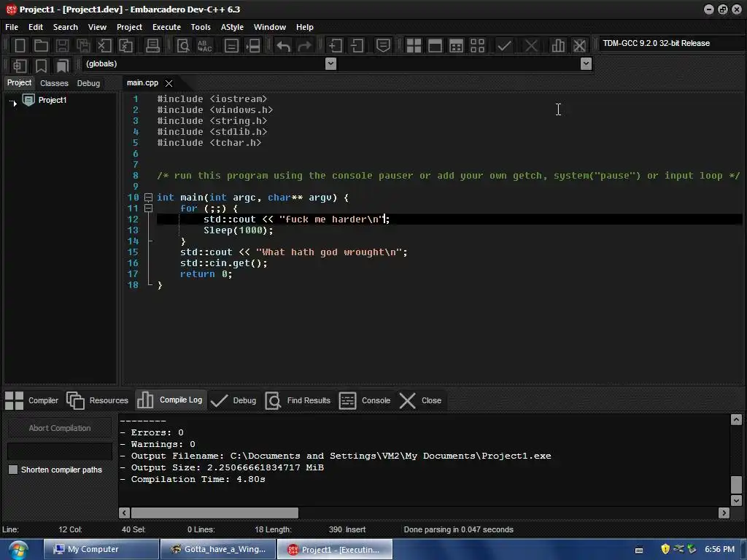
Task: Open the Console bottom panel tab
Action: click(x=365, y=400)
